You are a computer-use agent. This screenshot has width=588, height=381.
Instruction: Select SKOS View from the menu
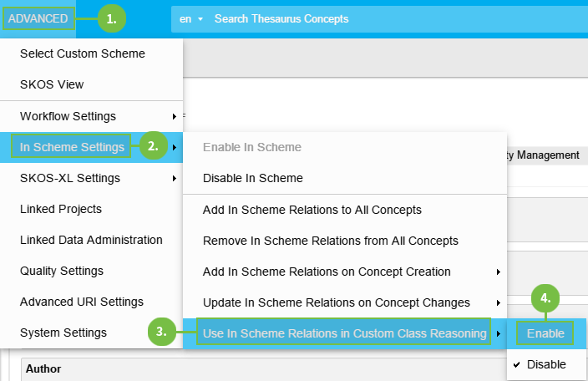click(x=52, y=84)
